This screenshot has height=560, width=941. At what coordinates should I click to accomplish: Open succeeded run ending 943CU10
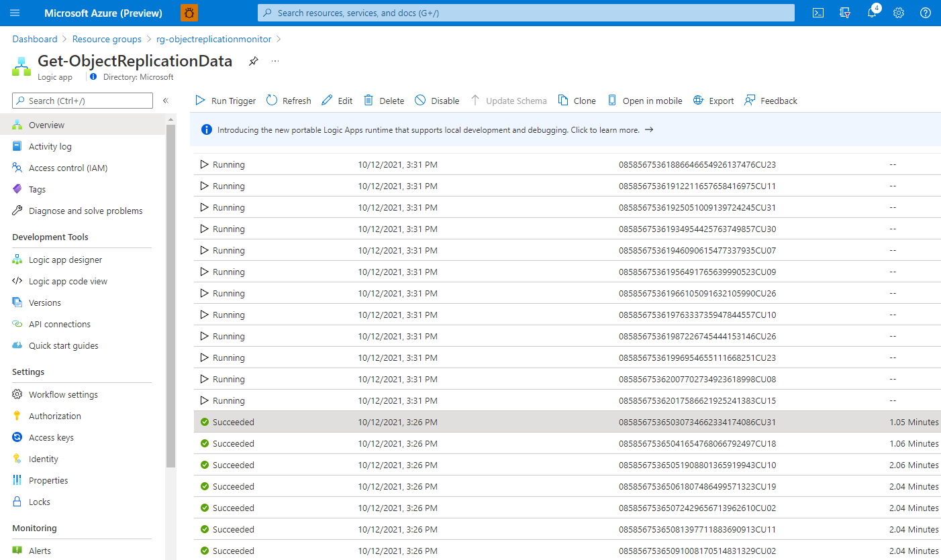(x=567, y=465)
